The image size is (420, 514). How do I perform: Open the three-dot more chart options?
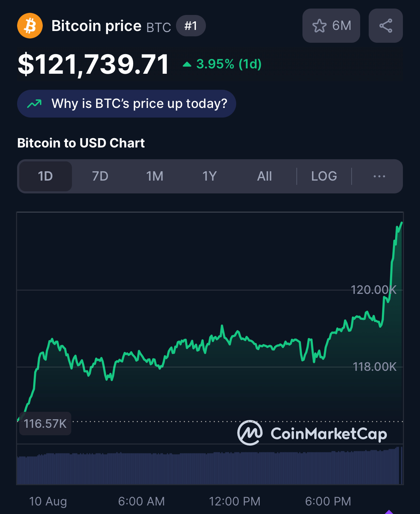point(379,176)
